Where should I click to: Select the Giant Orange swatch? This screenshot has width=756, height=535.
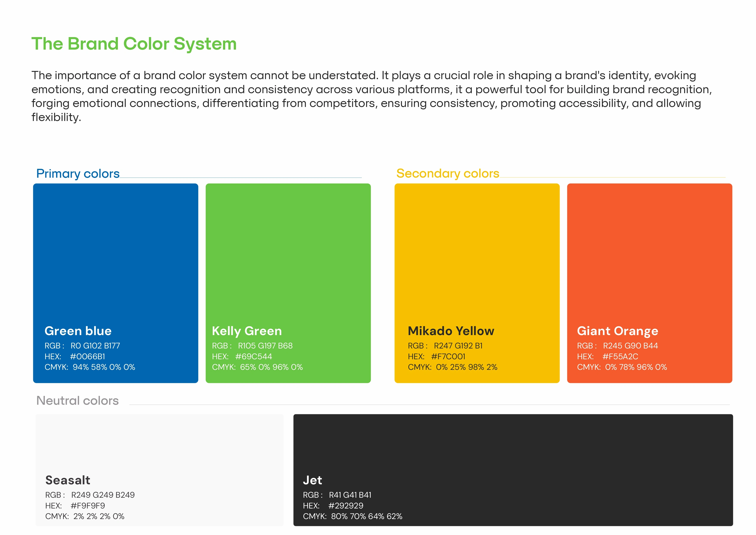coord(649,250)
